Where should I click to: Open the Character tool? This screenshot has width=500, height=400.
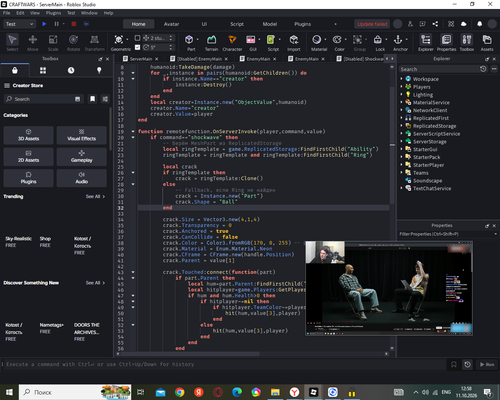tap(232, 43)
